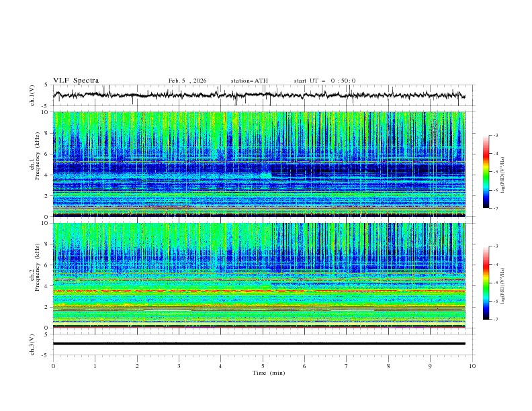Click the time-axis tick label "1"

(95, 366)
